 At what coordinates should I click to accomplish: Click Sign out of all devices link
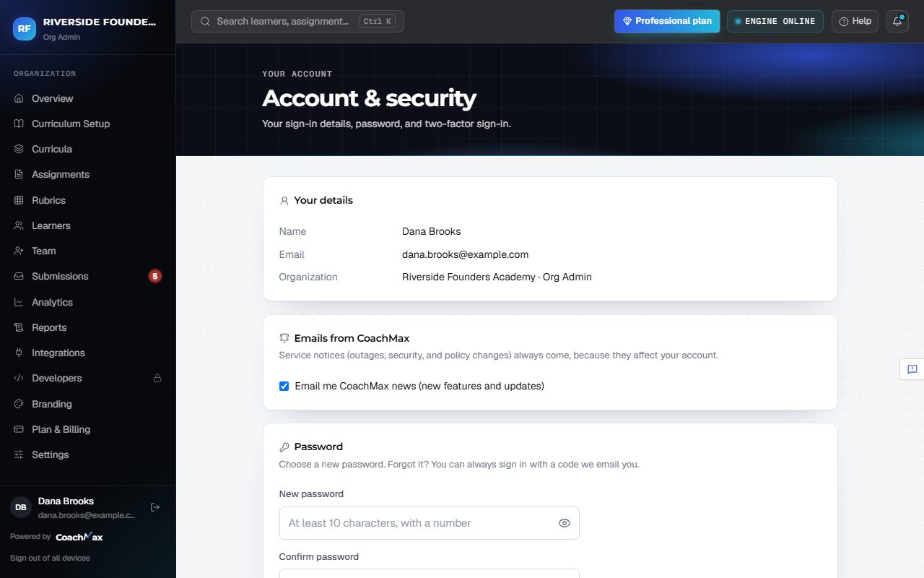coord(50,558)
